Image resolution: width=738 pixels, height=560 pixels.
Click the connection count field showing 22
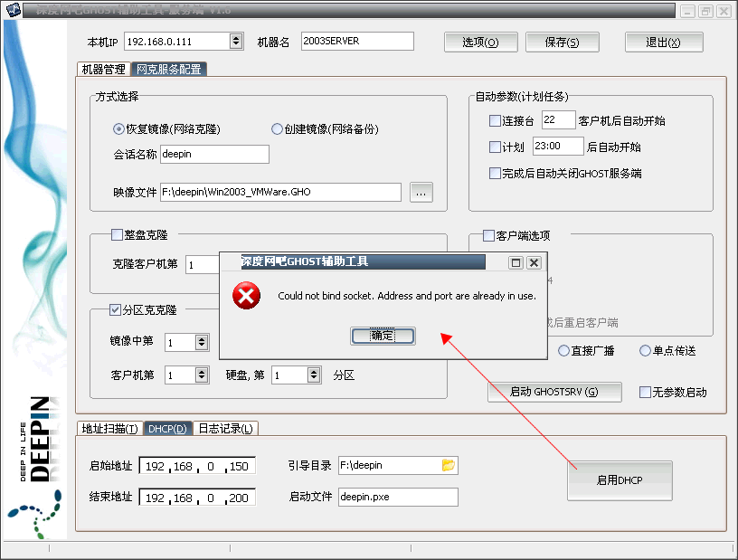(559, 119)
